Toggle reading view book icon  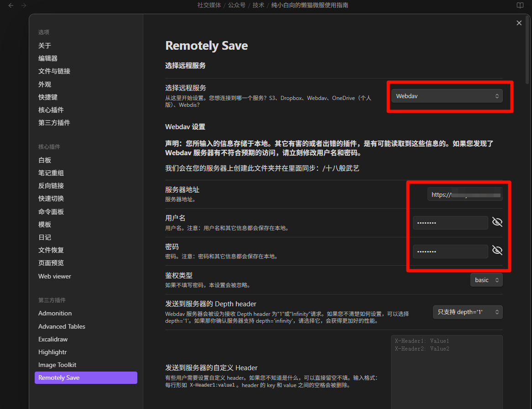point(520,5)
